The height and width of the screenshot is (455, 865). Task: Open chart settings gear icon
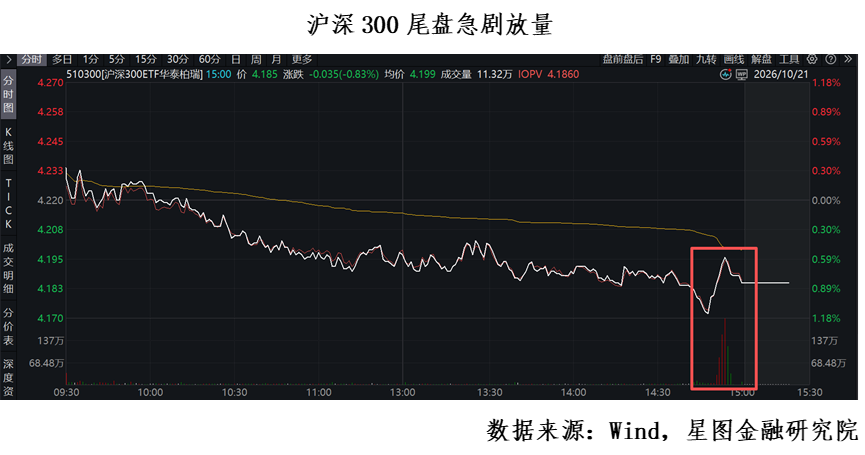click(x=812, y=59)
